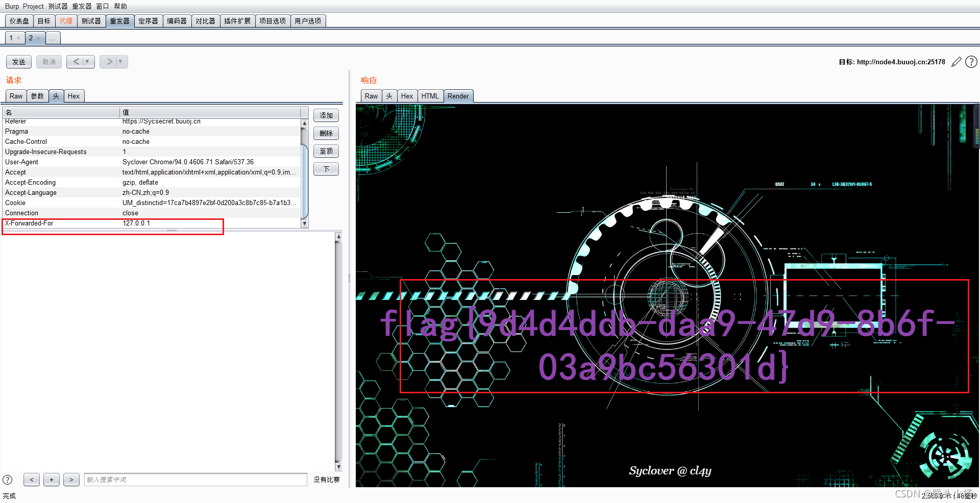Screen dimensions: 980x503
Task: Click the help icon beside the search bar
Action: click(x=8, y=480)
